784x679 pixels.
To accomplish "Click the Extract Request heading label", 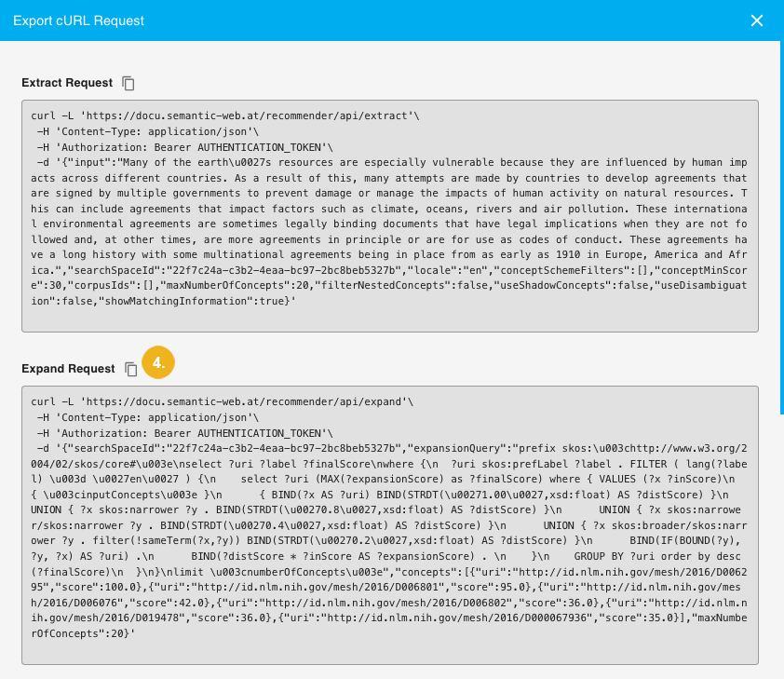I will pyautogui.click(x=65, y=83).
